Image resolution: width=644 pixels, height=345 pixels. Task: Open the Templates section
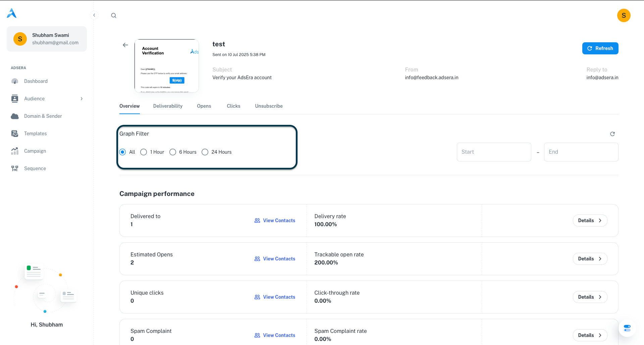(x=35, y=134)
